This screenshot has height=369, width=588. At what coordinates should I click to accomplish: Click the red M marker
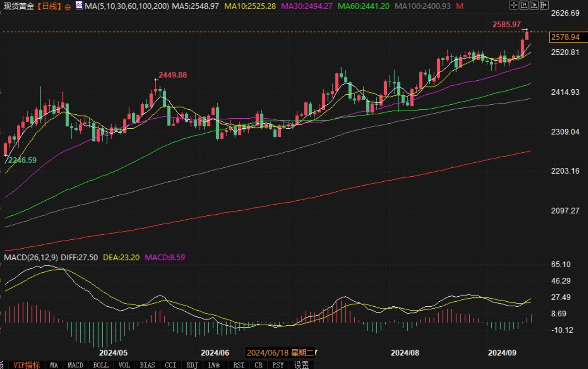coord(460,6)
